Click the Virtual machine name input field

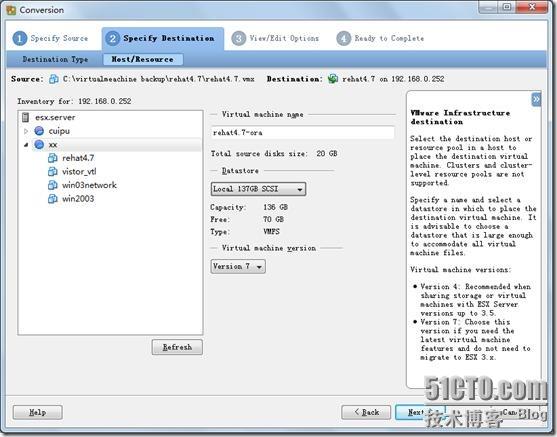click(x=303, y=133)
